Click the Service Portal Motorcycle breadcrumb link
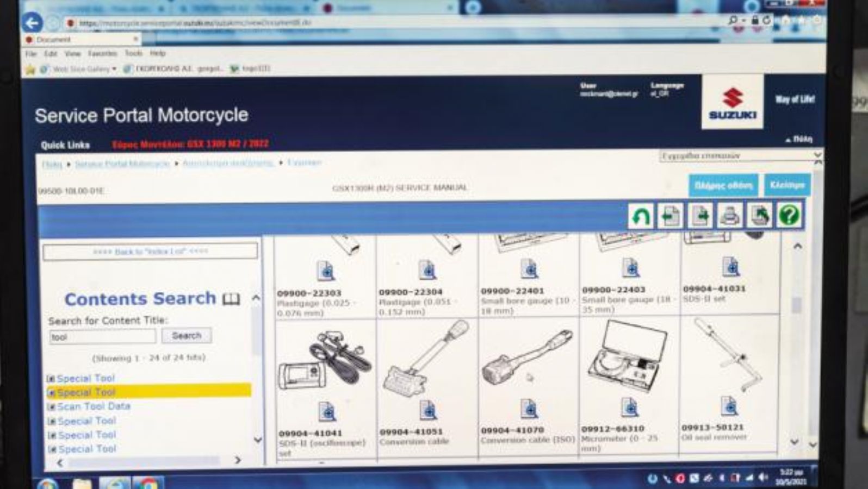Screen dimensions: 868x489 click(122, 164)
